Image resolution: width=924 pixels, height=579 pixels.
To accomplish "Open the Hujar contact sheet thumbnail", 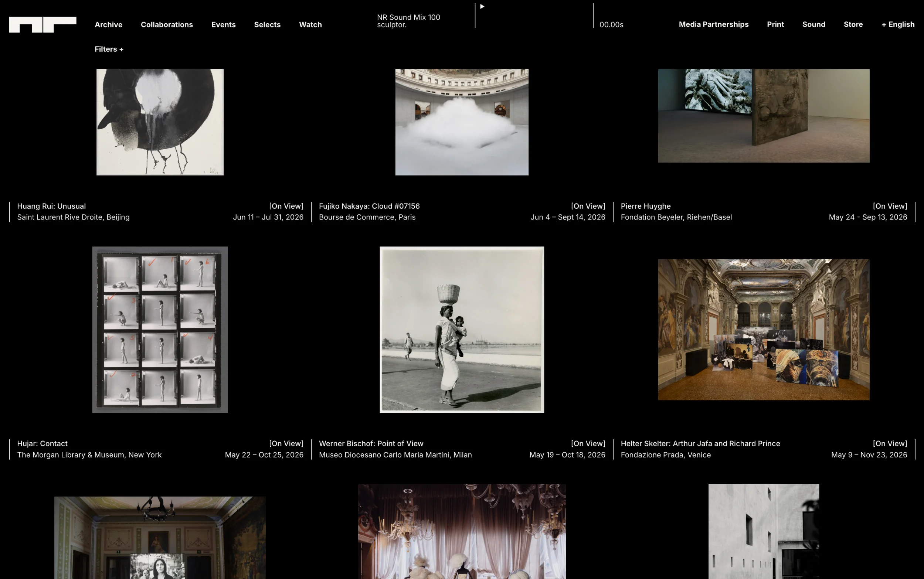I will point(160,329).
